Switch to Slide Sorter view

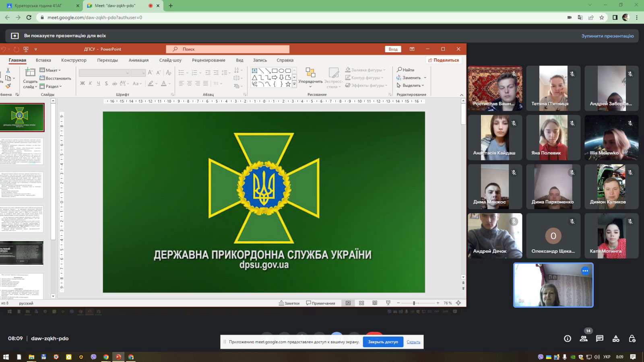click(361, 303)
